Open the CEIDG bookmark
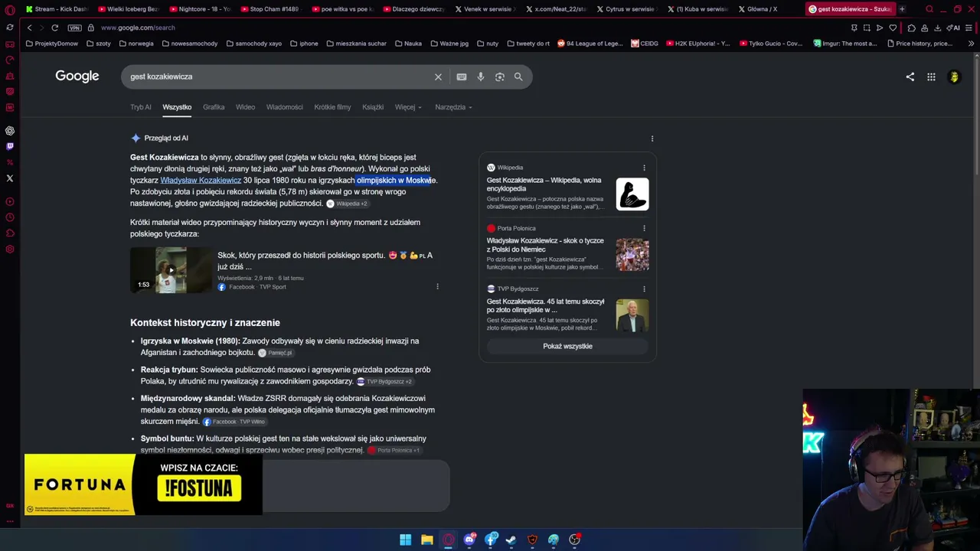The image size is (980, 551). (645, 44)
